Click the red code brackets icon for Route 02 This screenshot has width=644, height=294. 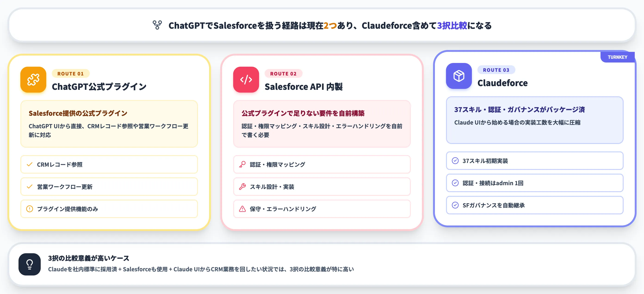[246, 80]
